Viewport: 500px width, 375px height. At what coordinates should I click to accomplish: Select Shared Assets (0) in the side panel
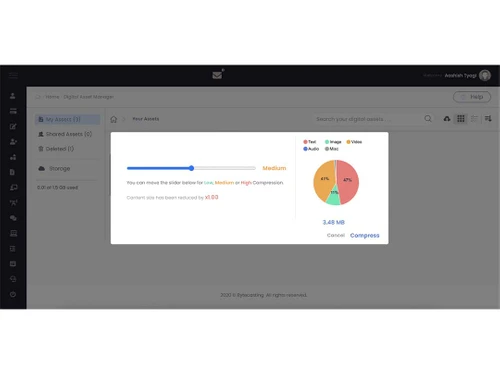65,134
